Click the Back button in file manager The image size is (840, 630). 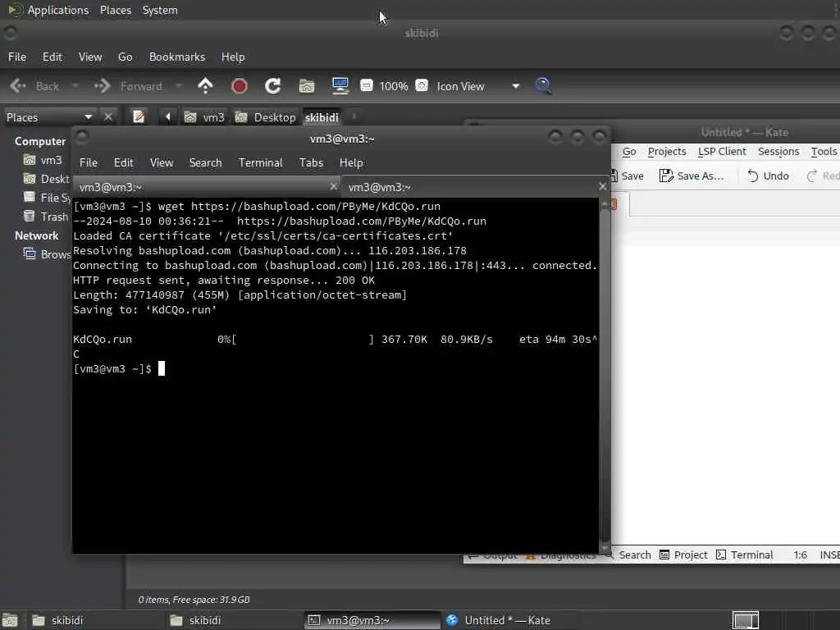pos(35,85)
